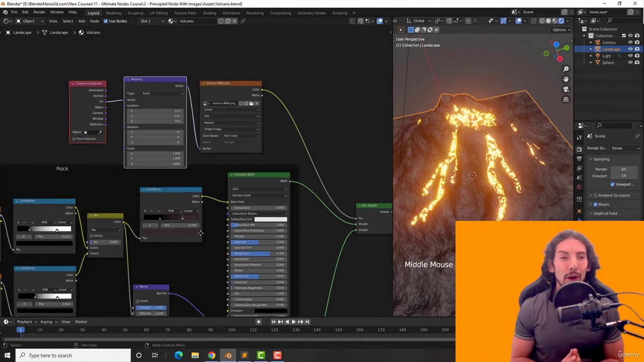Open Mapping node Type Point dropdown
The height and width of the screenshot is (362, 644).
click(x=163, y=93)
